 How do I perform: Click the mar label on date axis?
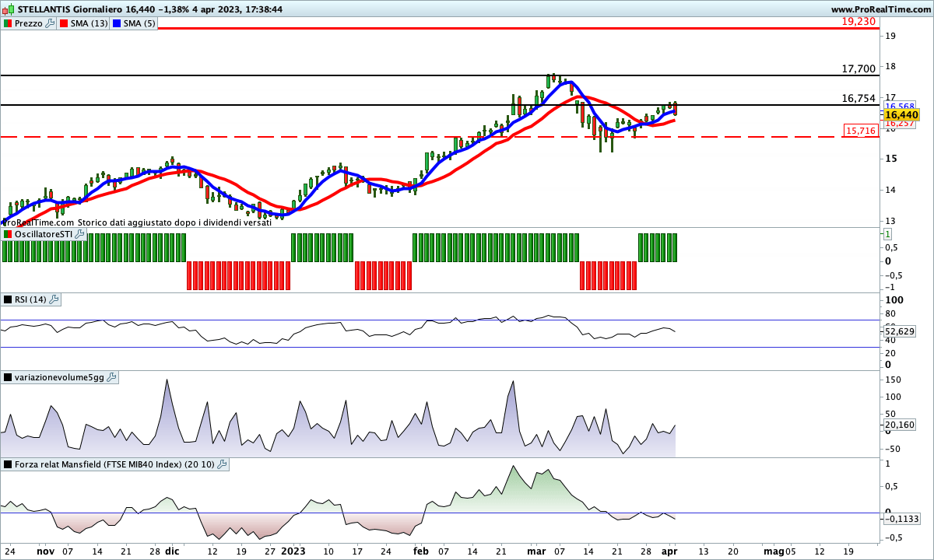(x=536, y=551)
